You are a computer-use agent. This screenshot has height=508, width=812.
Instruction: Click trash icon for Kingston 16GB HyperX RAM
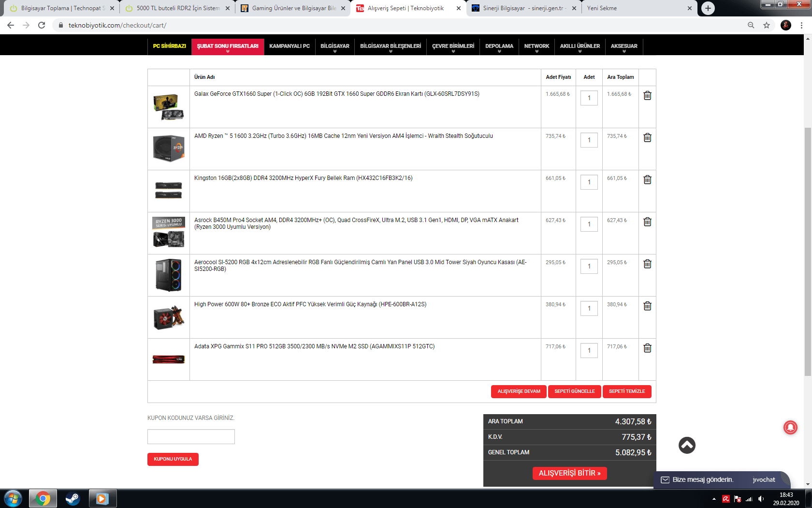tap(647, 180)
